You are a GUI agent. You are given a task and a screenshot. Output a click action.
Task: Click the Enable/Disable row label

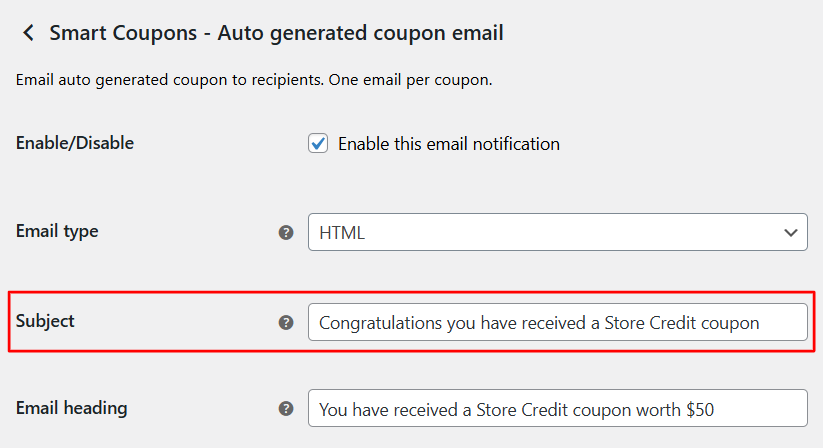click(75, 143)
